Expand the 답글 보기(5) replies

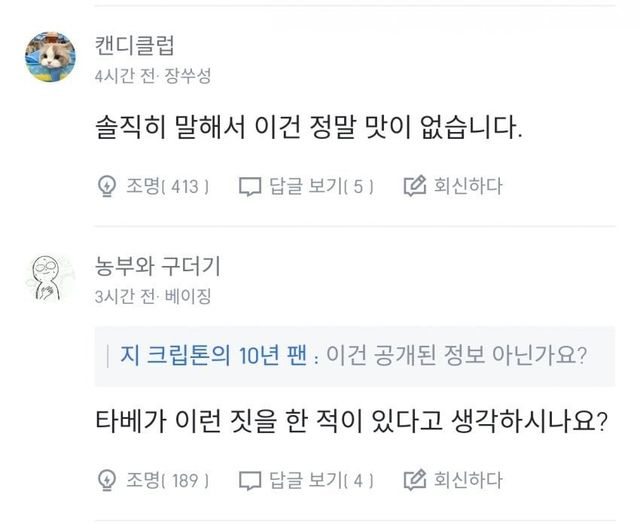(320, 186)
